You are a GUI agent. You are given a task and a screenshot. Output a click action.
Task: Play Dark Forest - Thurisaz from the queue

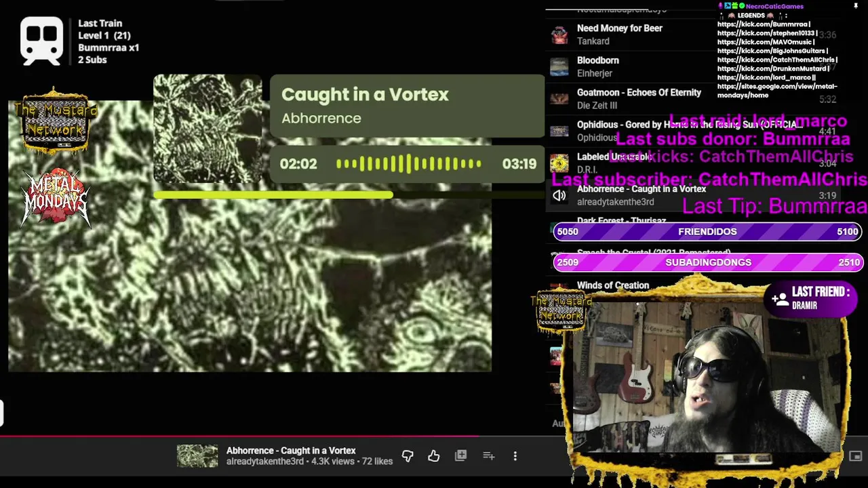click(x=621, y=221)
